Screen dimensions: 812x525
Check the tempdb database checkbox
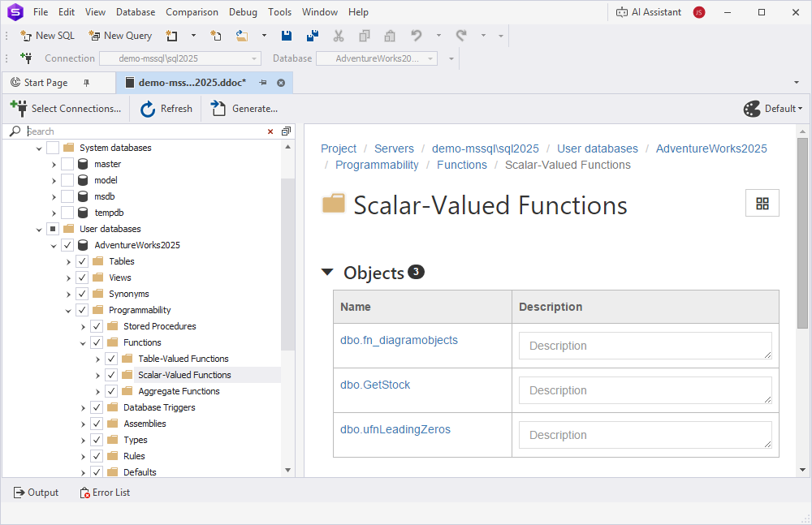(67, 213)
